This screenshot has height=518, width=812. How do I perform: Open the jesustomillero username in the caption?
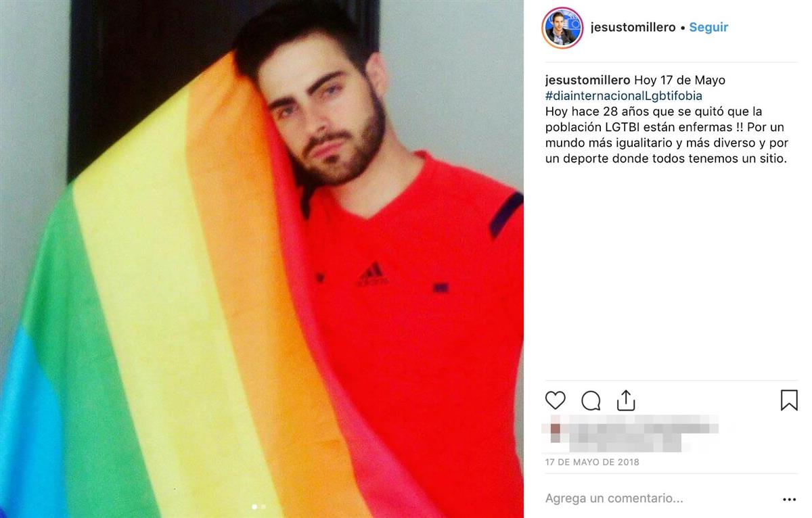[587, 80]
